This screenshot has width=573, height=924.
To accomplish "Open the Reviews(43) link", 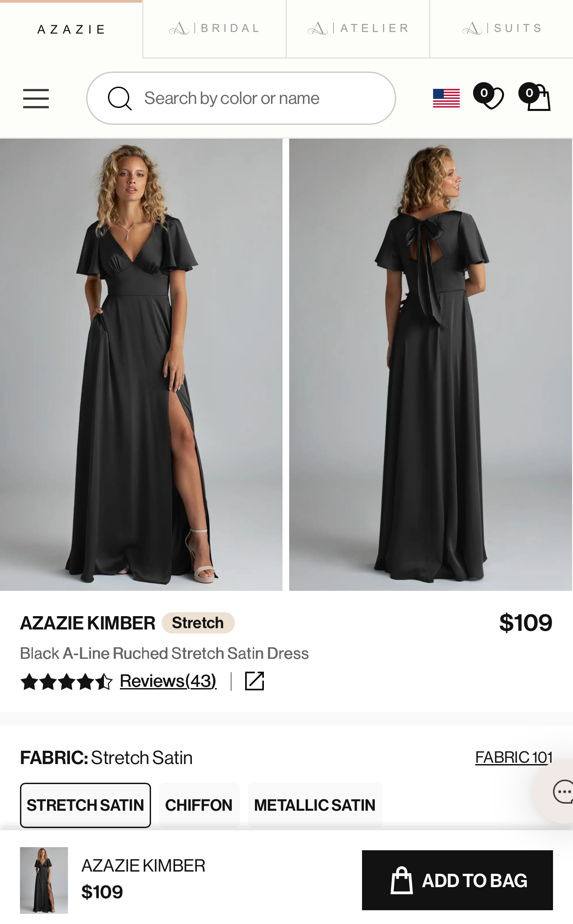I will click(x=168, y=681).
